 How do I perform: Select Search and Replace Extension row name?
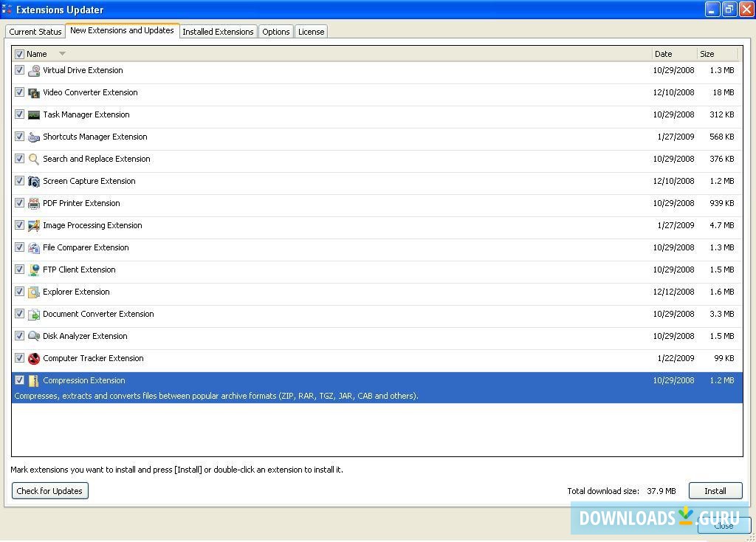coord(97,159)
